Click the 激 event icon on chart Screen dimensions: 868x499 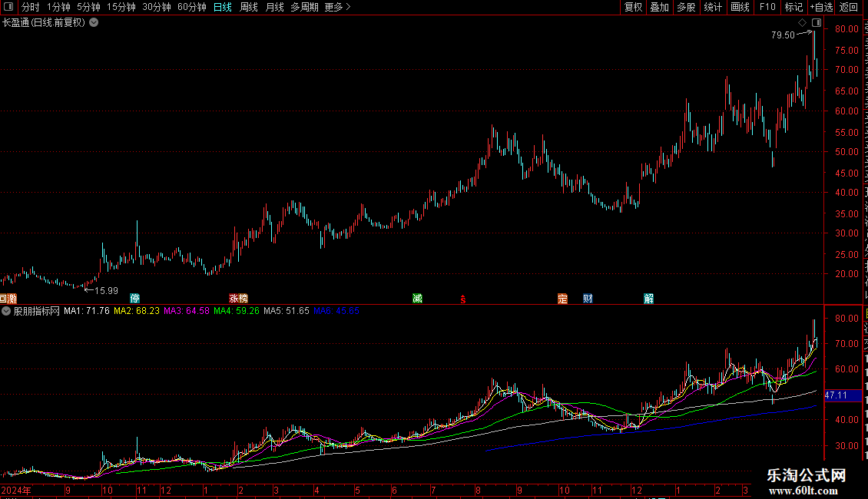12,299
